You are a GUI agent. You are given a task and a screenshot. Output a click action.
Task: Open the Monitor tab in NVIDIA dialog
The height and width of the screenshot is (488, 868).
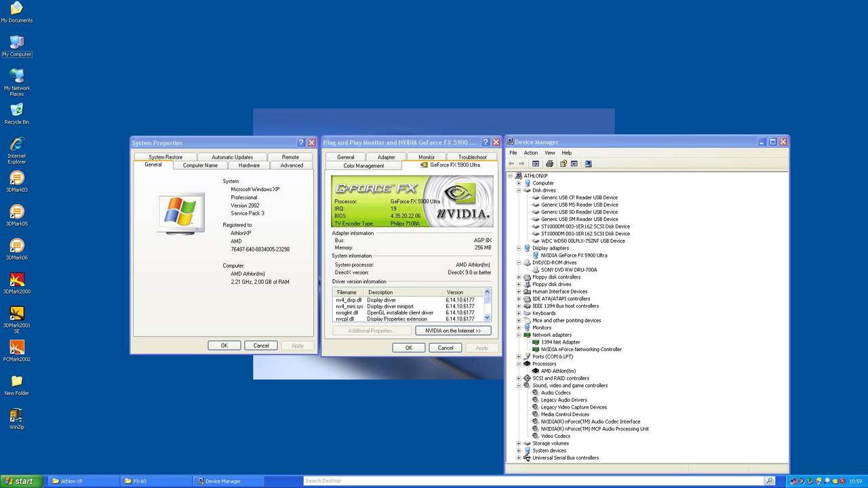click(x=427, y=157)
